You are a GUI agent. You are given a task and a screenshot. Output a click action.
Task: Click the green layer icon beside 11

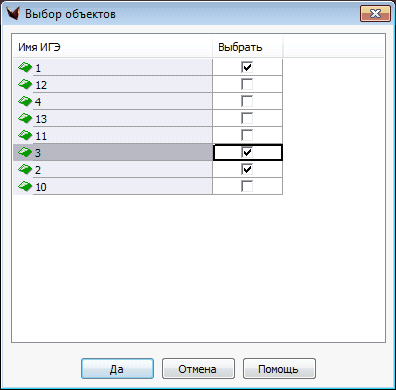click(25, 135)
